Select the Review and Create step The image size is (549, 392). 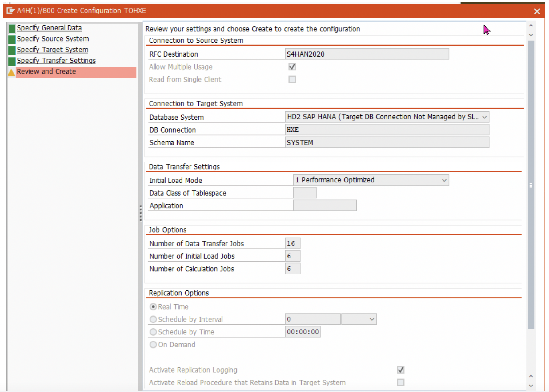pyautogui.click(x=76, y=72)
